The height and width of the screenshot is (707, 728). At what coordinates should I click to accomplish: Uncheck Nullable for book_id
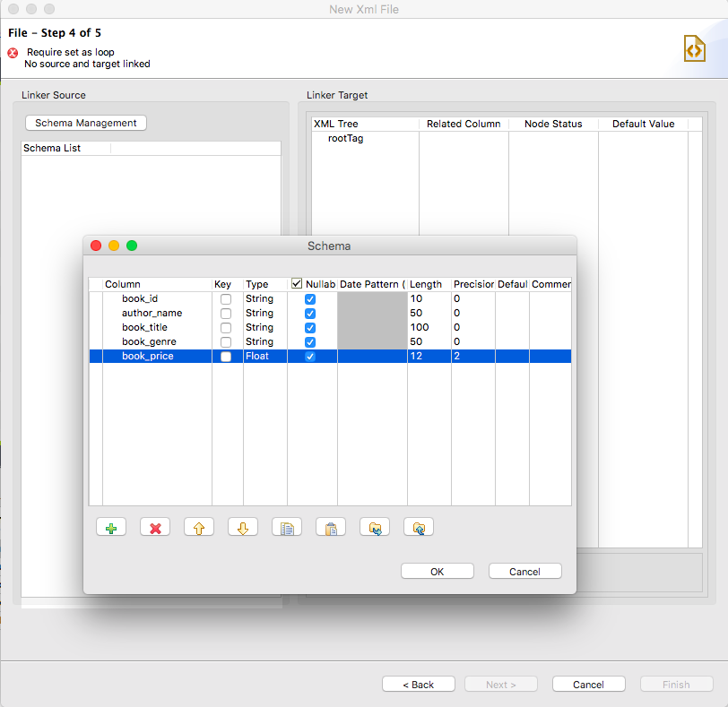(x=308, y=298)
